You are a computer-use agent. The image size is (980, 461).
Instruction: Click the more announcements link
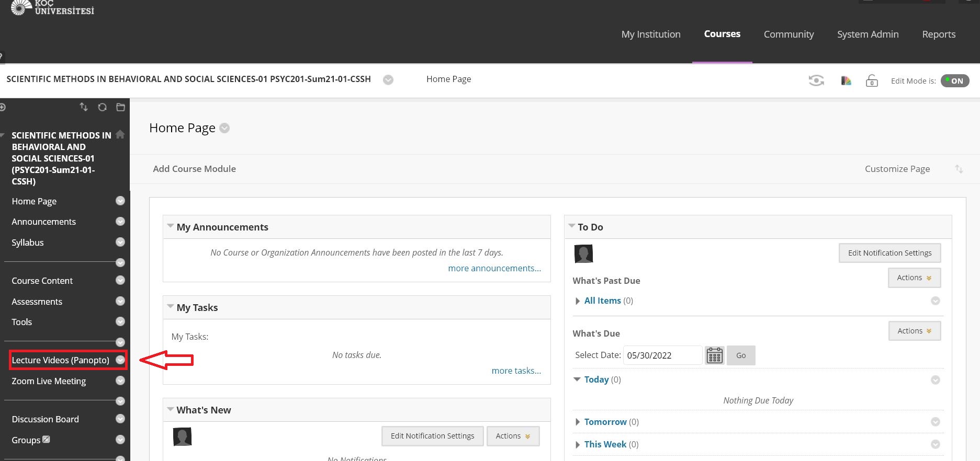[494, 268]
